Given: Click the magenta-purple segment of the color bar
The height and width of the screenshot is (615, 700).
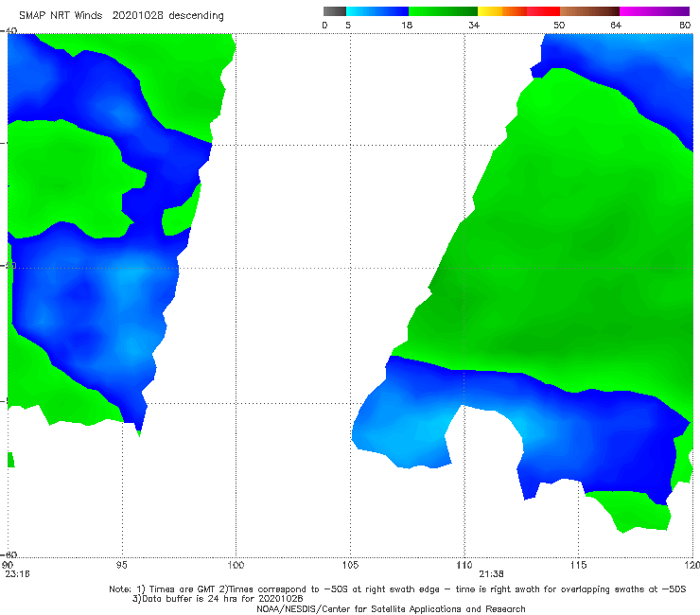Looking at the screenshot, I should tap(655, 11).
